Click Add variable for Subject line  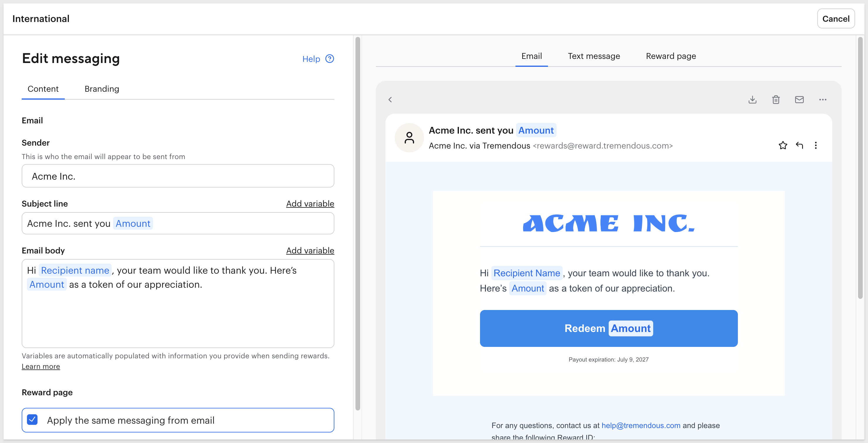310,203
